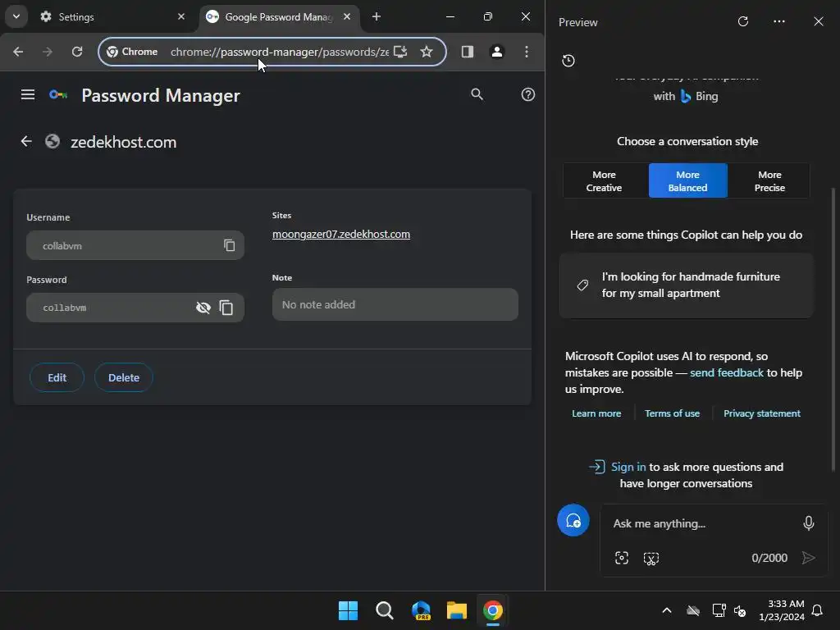The width and height of the screenshot is (840, 630).
Task: Focus the chrome://password-manager address bar
Action: pyautogui.click(x=279, y=52)
